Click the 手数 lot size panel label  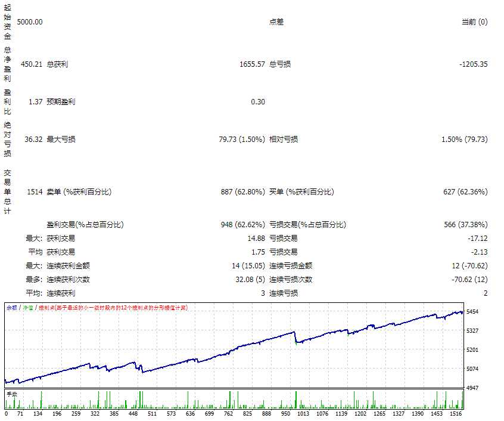(11, 394)
